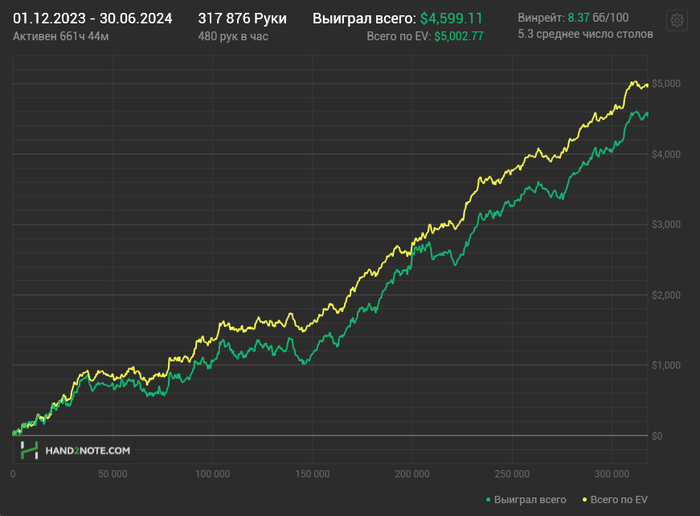Click the total winnings value $4,599.11
This screenshot has width=700, height=516.
pyautogui.click(x=451, y=18)
